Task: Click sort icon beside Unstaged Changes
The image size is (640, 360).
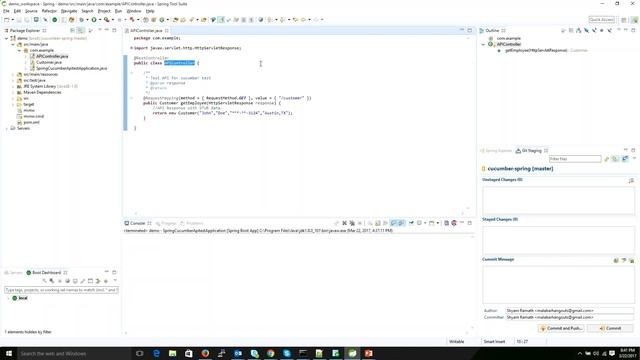Action: [x=631, y=180]
